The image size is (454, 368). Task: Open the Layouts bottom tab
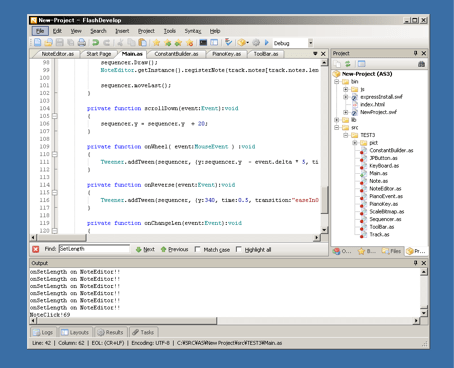[x=75, y=332]
